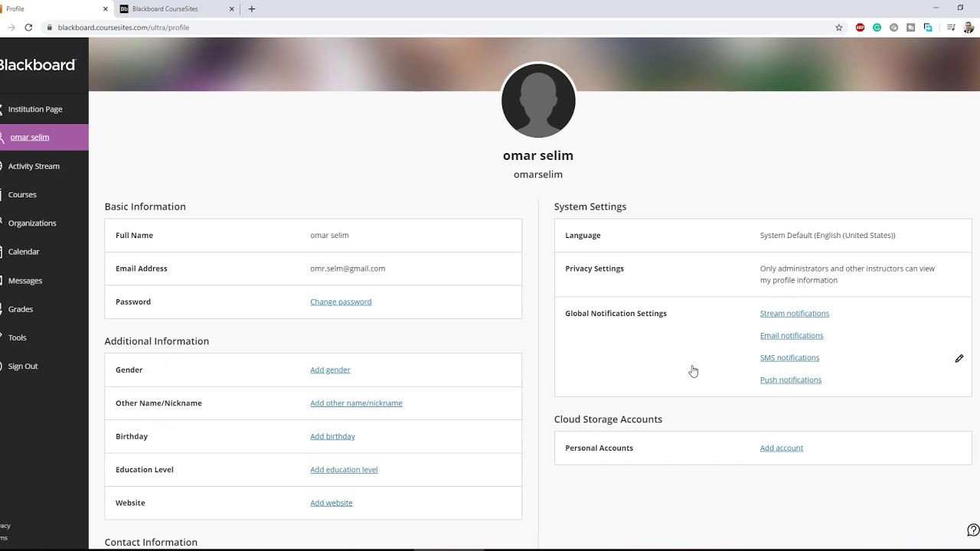
Task: Click the System Settings heading
Action: (590, 207)
